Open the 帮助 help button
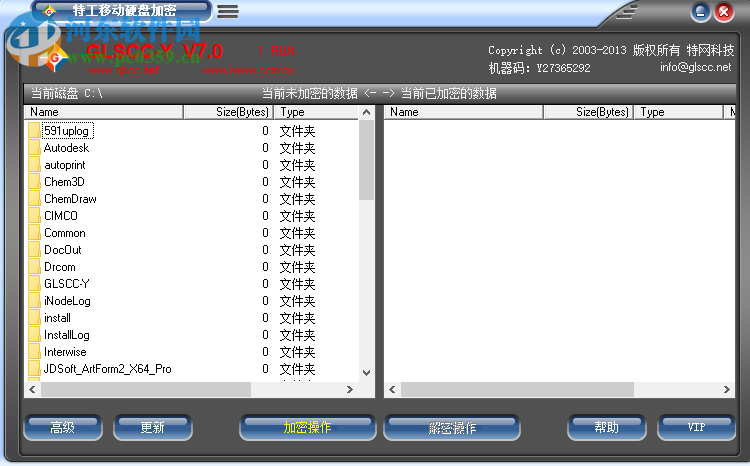 point(607,427)
